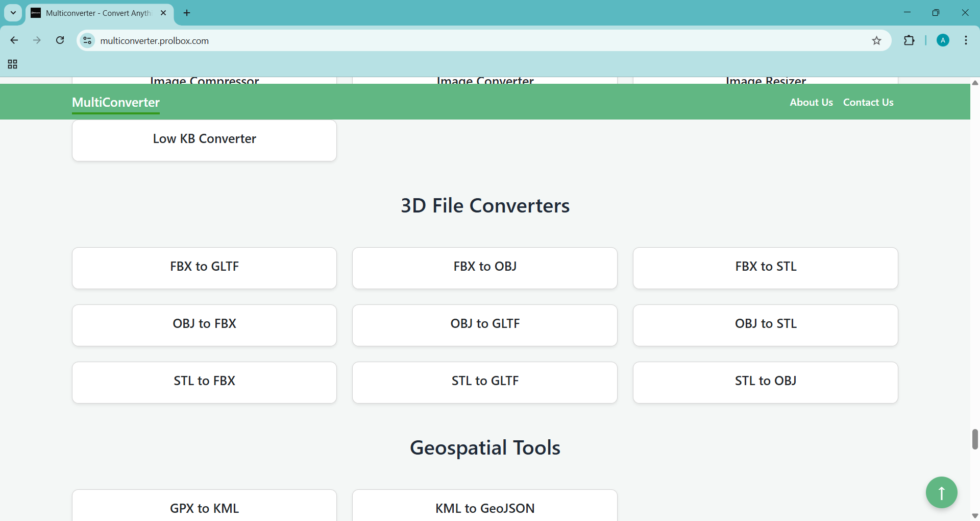Click the scroll-to-top arrow button
The height and width of the screenshot is (521, 980).
coord(941,492)
